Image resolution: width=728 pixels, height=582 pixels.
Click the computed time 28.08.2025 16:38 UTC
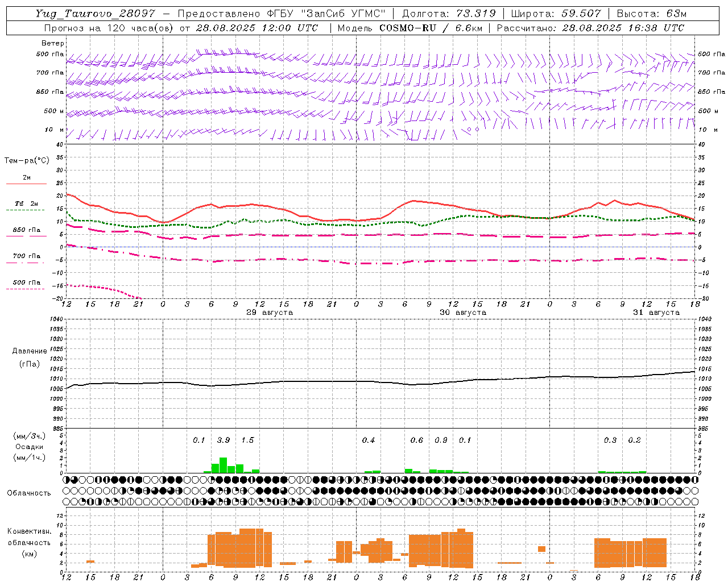point(623,27)
